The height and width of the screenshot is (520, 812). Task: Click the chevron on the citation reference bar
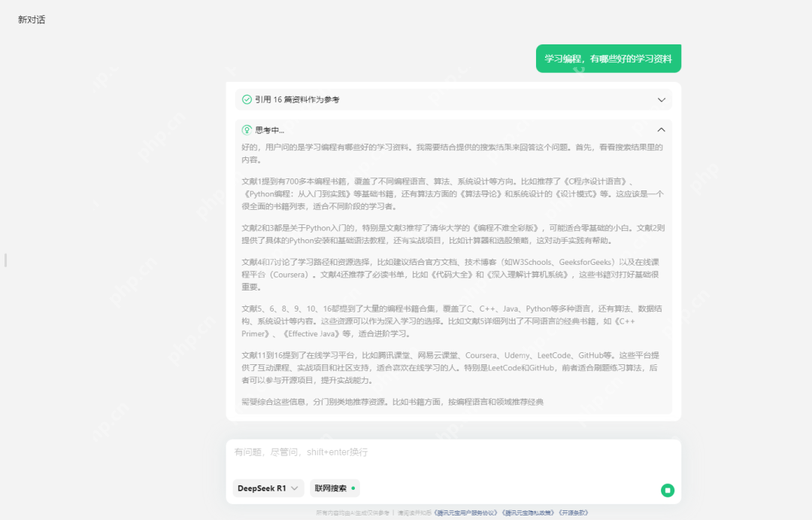click(x=662, y=99)
